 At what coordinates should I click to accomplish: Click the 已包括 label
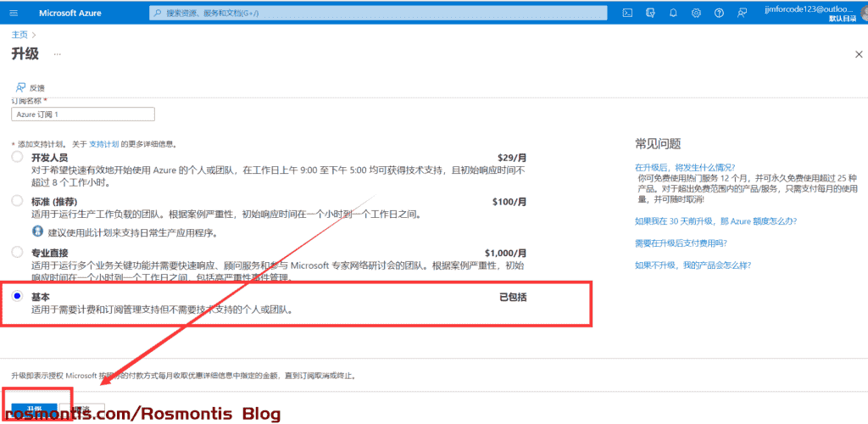click(513, 298)
